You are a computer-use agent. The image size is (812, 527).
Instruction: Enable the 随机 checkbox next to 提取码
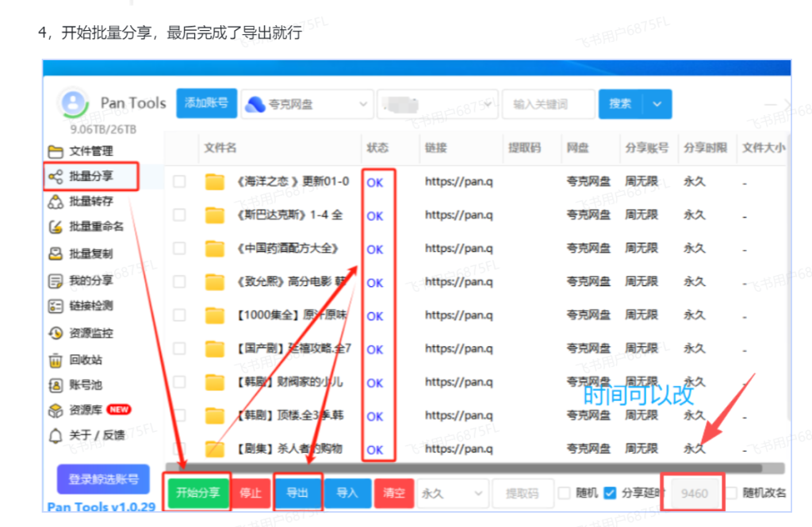click(x=564, y=493)
